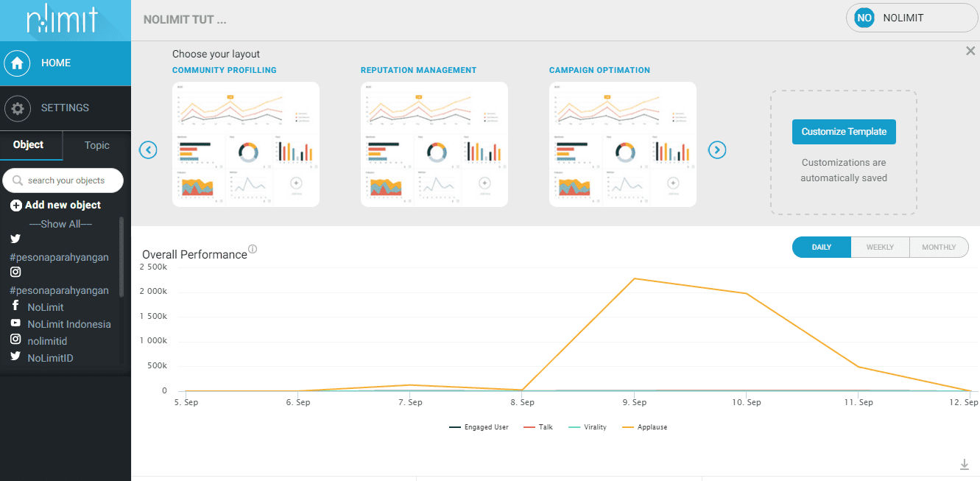Click the object list scrollbar

121,256
